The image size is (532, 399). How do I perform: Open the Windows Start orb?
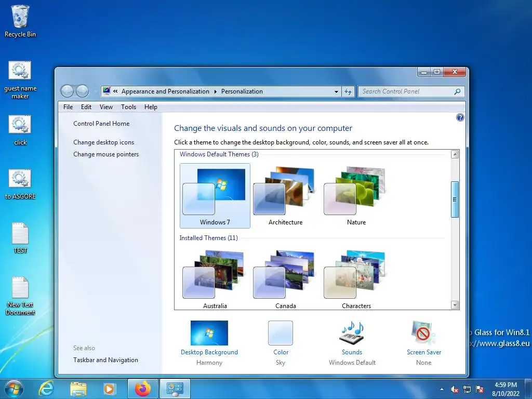14,389
